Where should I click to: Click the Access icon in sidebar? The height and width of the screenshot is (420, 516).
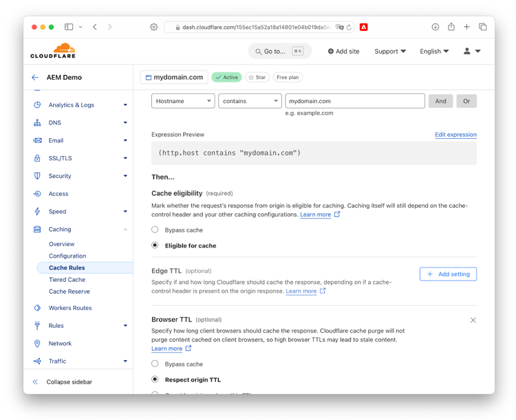tap(37, 194)
